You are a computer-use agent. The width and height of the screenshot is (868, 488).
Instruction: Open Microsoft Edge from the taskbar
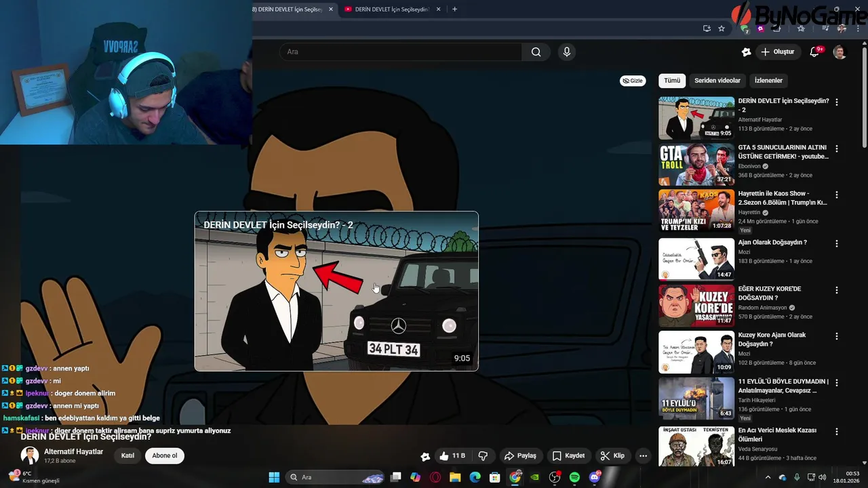coord(475,477)
